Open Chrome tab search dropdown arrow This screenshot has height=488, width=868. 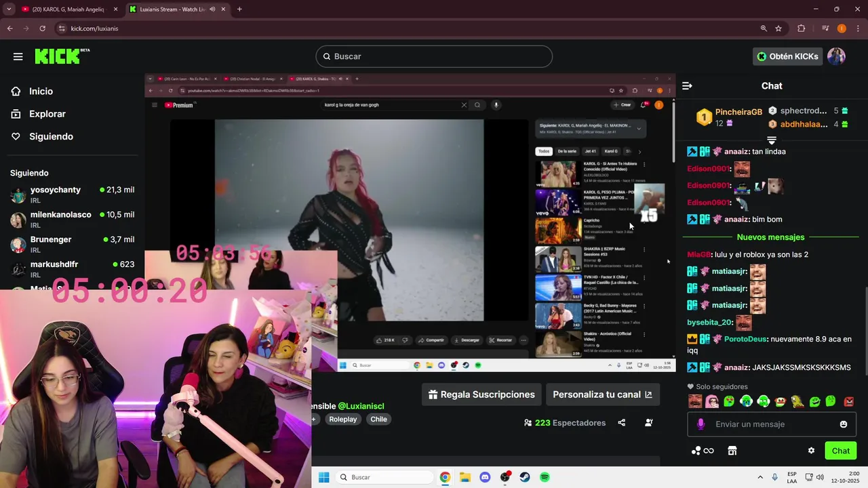(9, 9)
